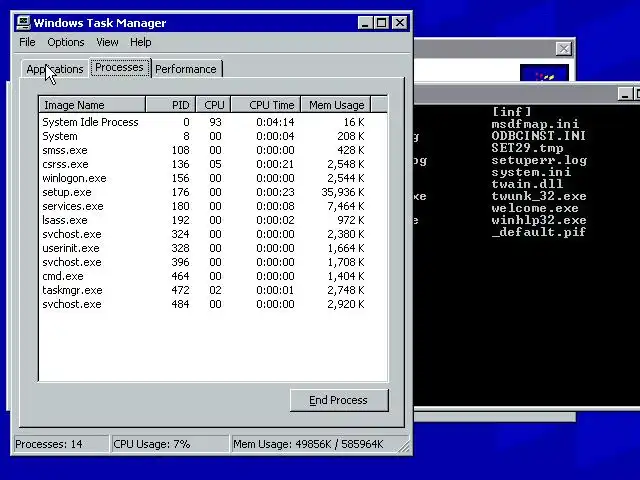Click the 35,936 K memory value

[343, 192]
